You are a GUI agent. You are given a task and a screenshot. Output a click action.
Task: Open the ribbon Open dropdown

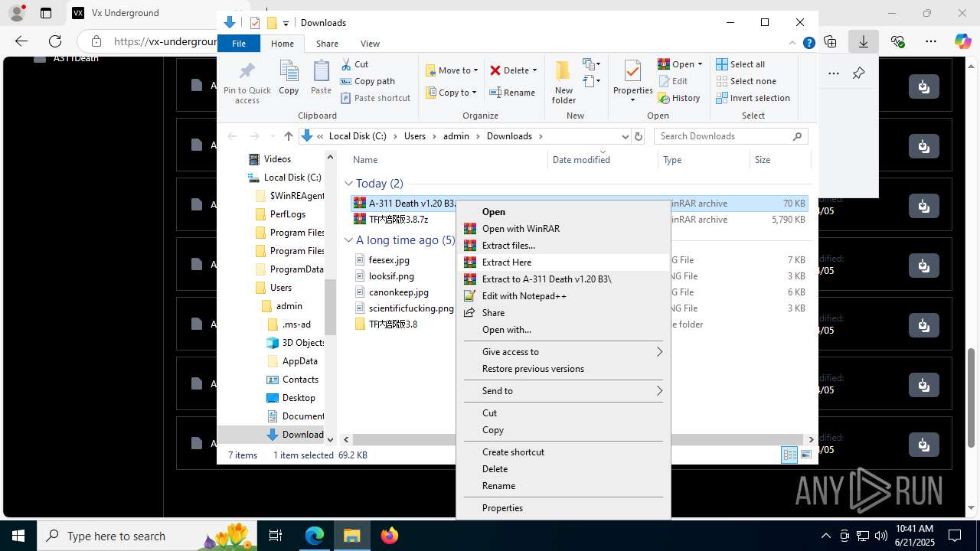[x=680, y=64]
